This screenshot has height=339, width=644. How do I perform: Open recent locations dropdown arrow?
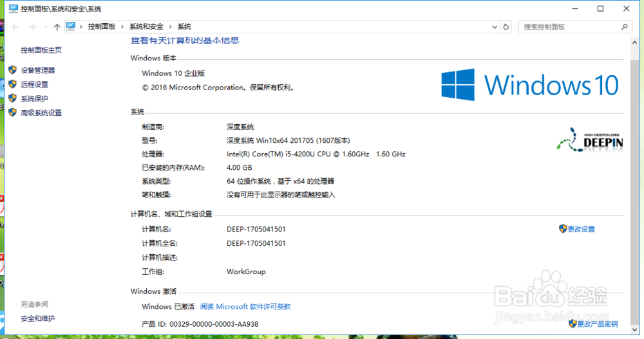45,27
